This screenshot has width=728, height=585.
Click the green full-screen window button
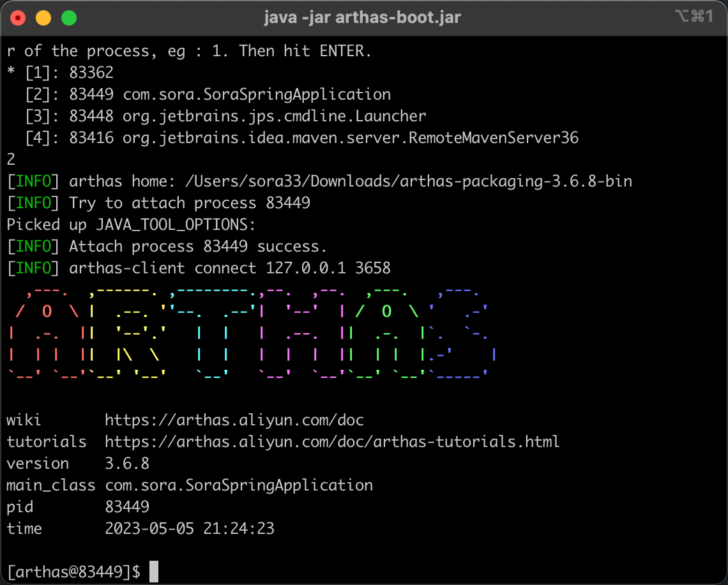[x=68, y=18]
